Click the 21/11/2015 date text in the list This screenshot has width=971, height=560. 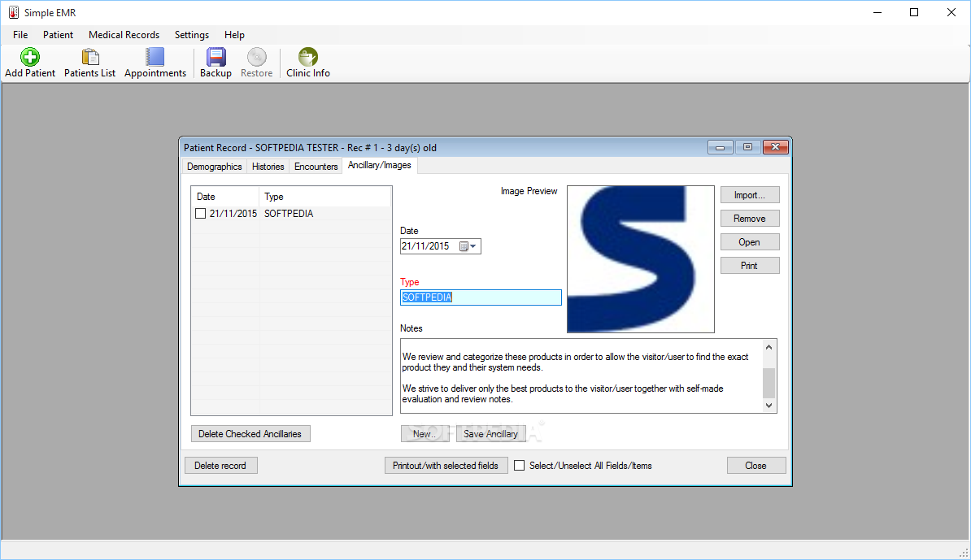233,214
